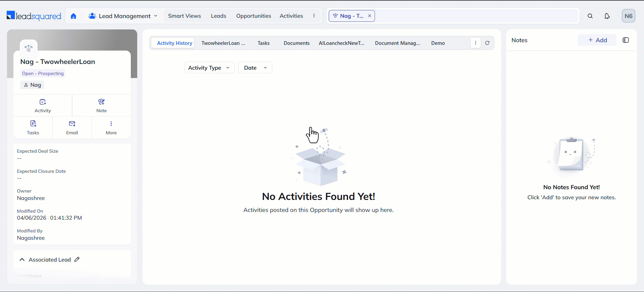This screenshot has width=644, height=292.
Task: Open the Activity Type filter dropdown
Action: 209,68
